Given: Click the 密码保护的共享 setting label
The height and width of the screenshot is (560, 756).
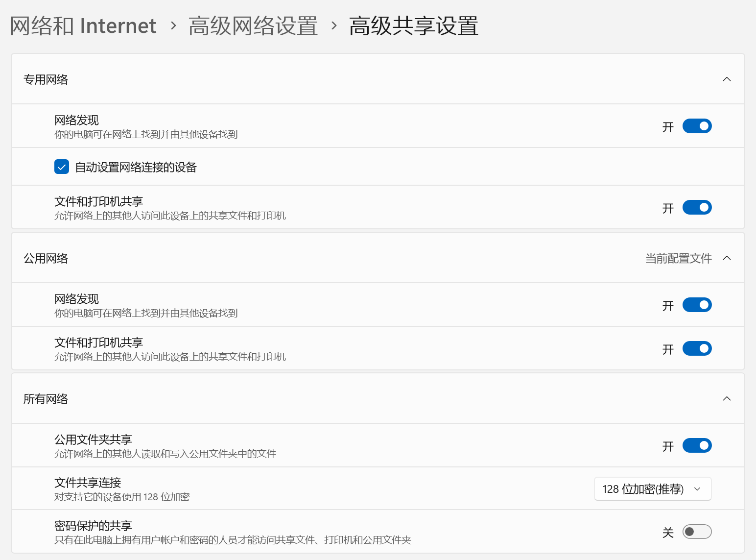Looking at the screenshot, I should click(x=93, y=526).
